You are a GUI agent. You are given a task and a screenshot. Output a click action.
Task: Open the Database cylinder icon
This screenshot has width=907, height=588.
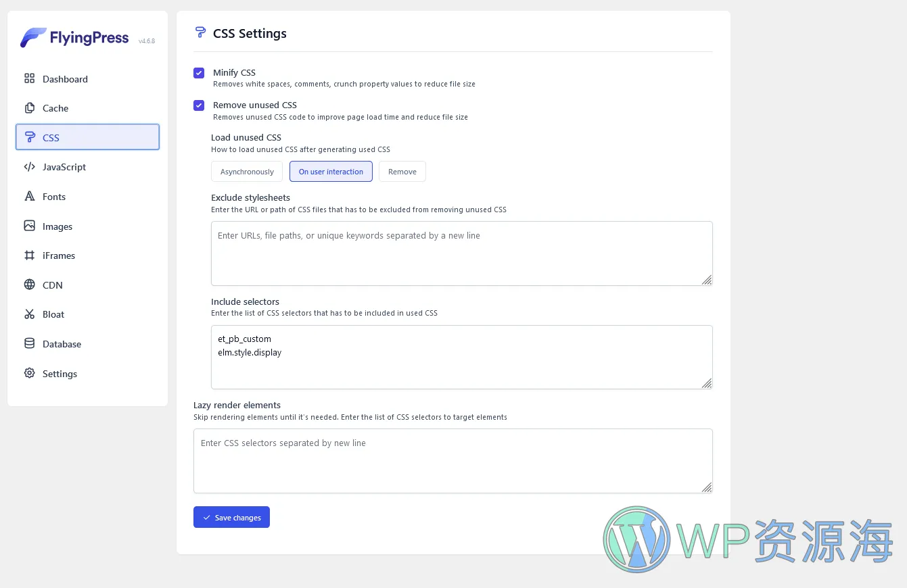(29, 343)
